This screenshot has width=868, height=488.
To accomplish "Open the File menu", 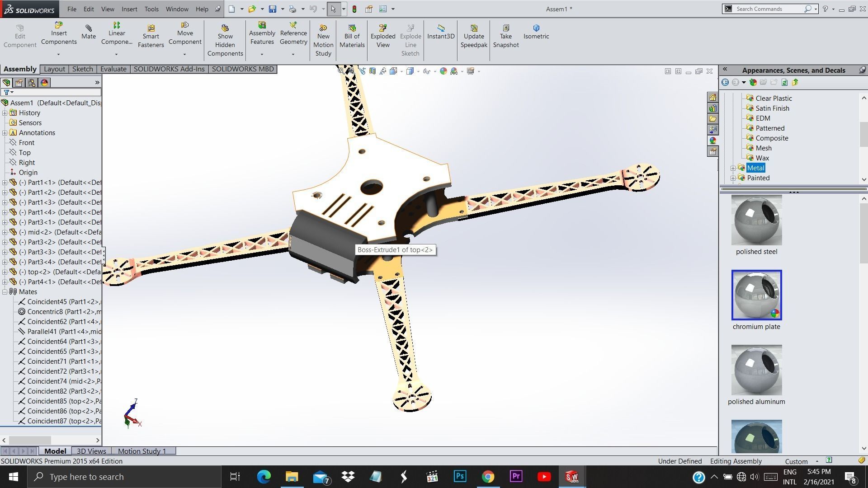I will click(72, 9).
